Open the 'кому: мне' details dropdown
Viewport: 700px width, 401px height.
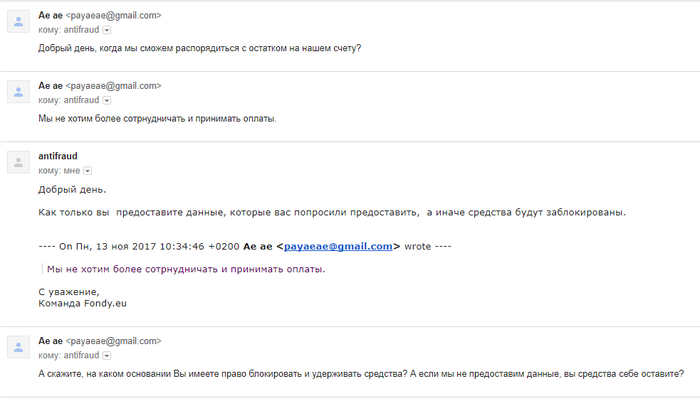pos(88,171)
